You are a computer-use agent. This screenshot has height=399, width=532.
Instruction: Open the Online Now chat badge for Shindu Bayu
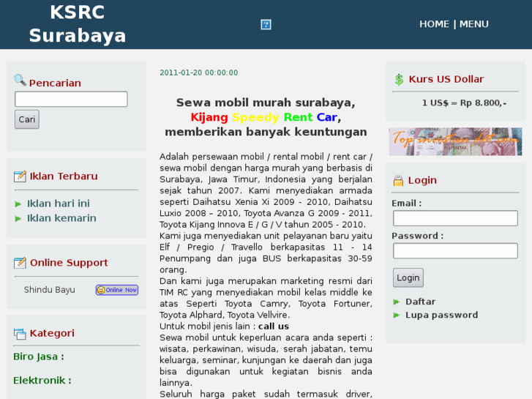(x=117, y=290)
